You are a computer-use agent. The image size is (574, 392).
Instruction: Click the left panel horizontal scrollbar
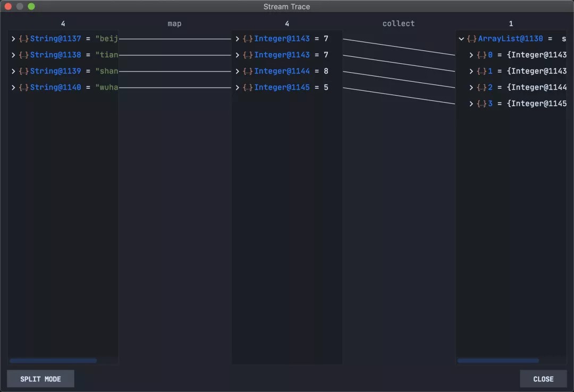tap(53, 361)
